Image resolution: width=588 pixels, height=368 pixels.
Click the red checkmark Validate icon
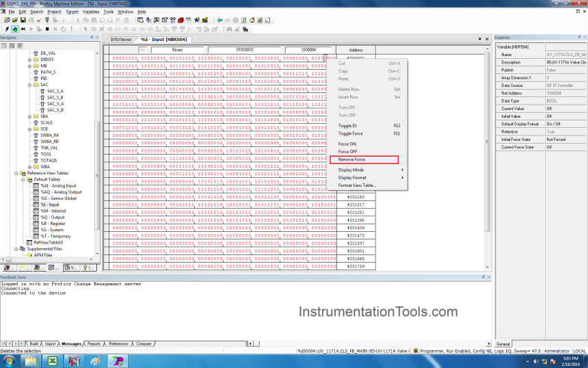click(39, 20)
